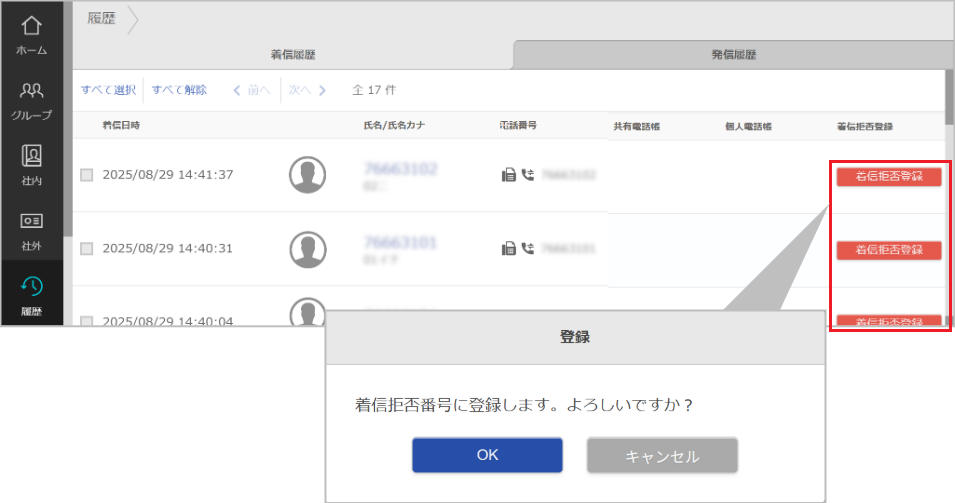Click the date 2025/08/29 14:40:31
The image size is (955, 503).
tap(167, 248)
